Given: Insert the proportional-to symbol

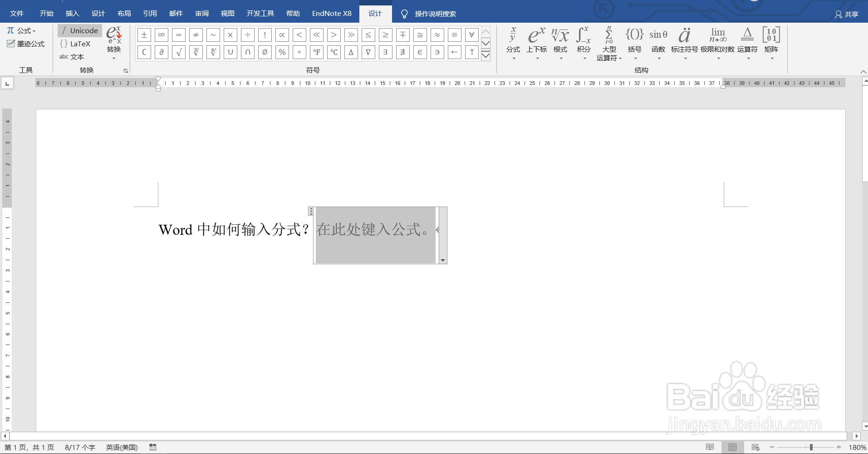Looking at the screenshot, I should coord(282,35).
